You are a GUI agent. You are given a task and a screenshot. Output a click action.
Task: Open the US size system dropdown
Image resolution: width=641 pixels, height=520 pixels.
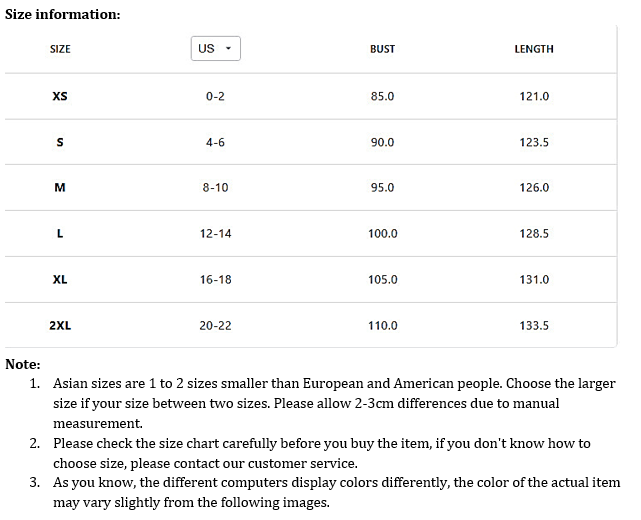coord(215,49)
